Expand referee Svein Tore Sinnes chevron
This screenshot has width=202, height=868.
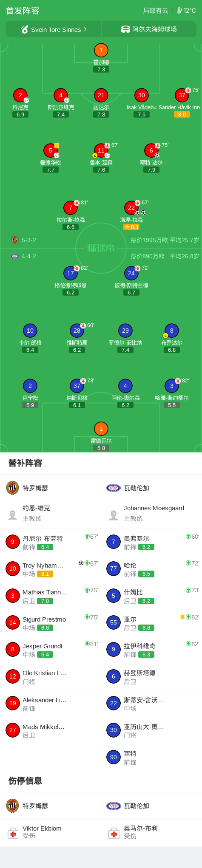85,29
